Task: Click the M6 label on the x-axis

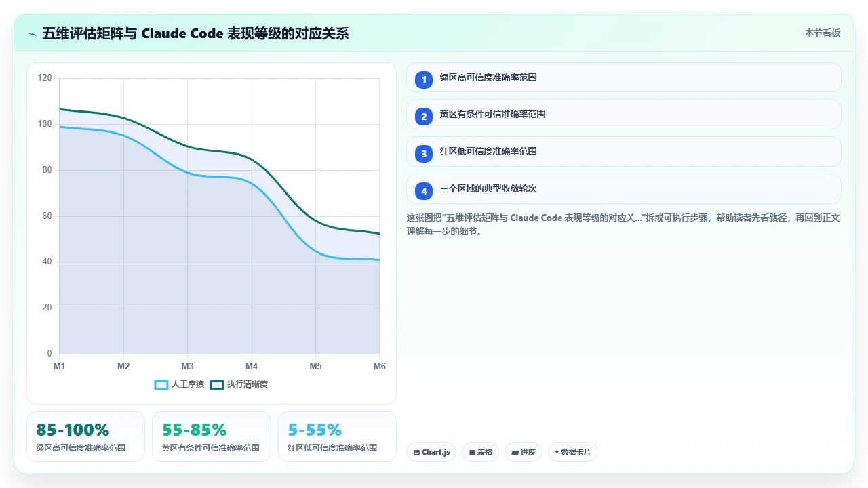Action: (380, 366)
